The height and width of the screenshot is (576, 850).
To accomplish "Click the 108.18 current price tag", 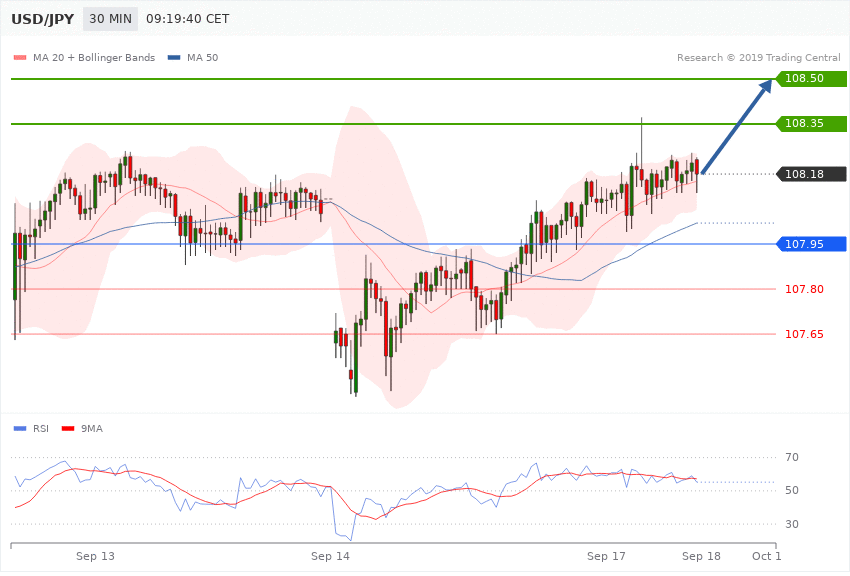I will point(812,174).
